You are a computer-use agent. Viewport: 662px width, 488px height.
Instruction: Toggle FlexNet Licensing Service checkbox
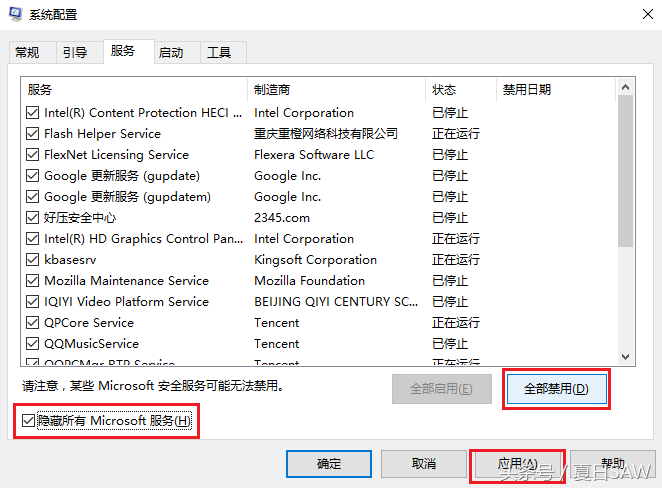pos(33,155)
